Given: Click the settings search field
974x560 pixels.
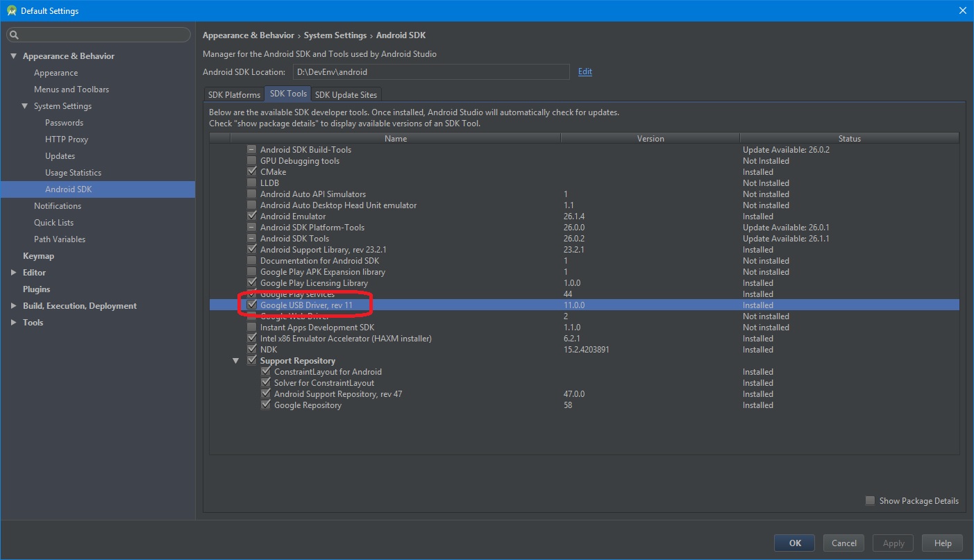Looking at the screenshot, I should [x=98, y=35].
